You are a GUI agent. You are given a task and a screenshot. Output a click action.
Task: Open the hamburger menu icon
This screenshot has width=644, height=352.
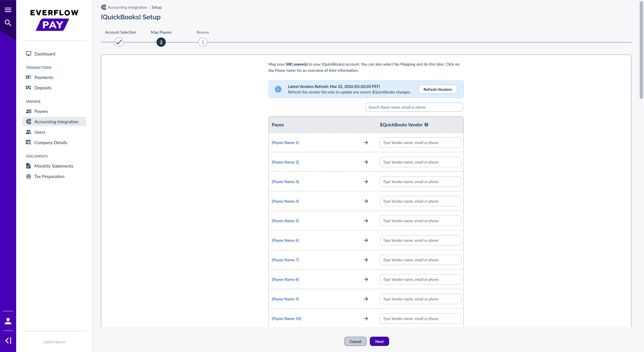(x=8, y=10)
